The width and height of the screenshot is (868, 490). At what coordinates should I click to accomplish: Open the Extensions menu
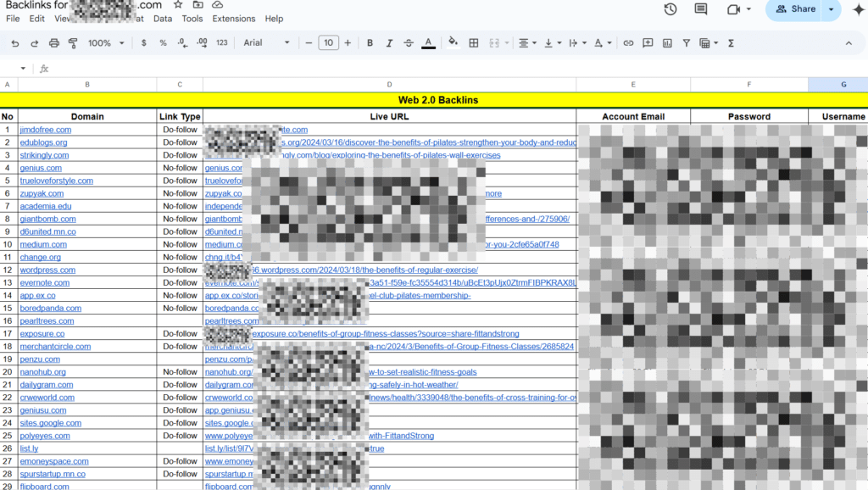click(234, 19)
